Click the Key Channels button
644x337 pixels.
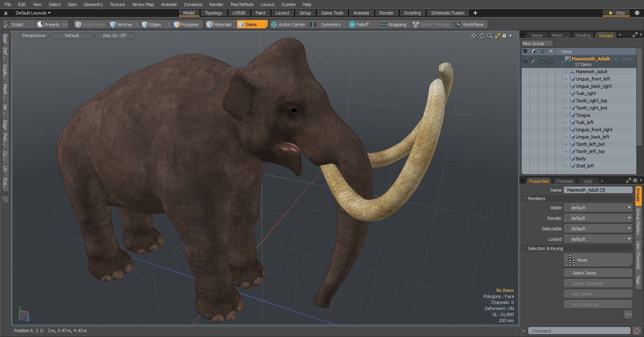point(598,304)
